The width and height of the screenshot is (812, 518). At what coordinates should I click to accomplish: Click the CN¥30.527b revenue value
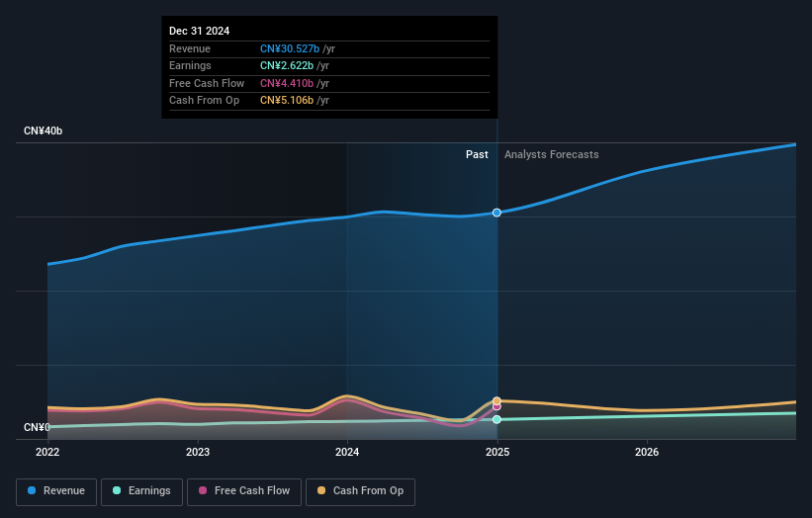coord(290,48)
